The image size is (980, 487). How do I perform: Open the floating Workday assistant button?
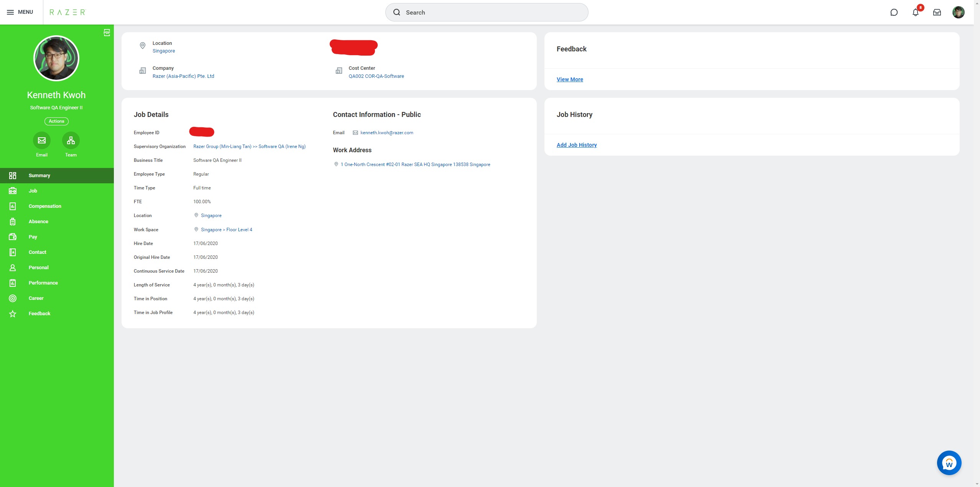coord(949,463)
